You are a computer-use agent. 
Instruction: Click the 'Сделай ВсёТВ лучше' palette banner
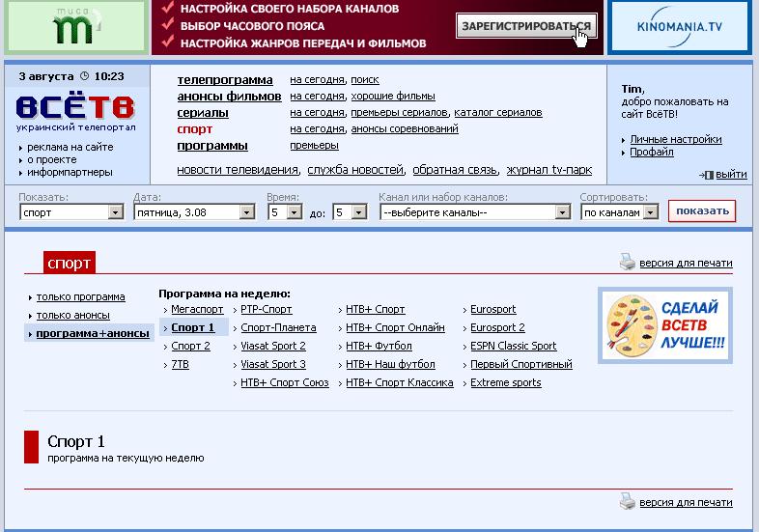click(x=665, y=325)
